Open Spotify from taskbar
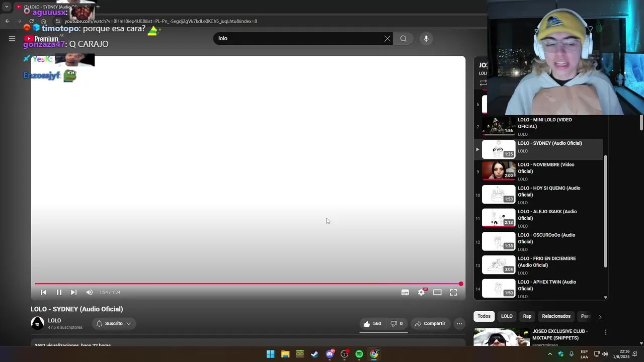Viewport: 644px width, 362px height. tap(359, 354)
